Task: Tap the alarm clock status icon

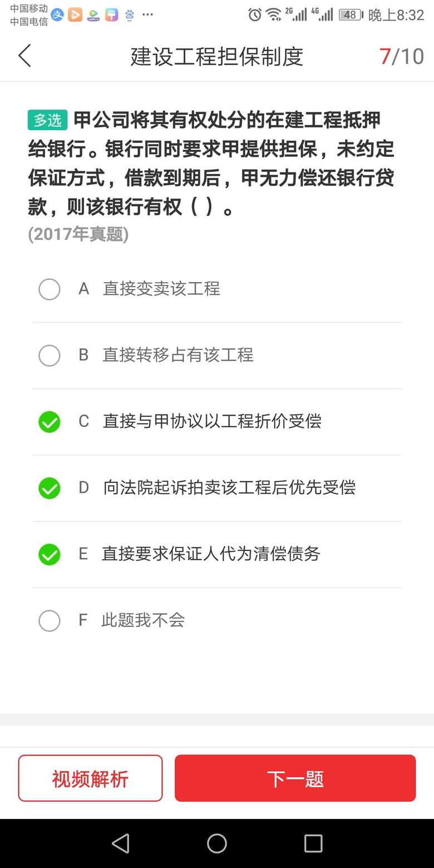Action: [x=255, y=15]
